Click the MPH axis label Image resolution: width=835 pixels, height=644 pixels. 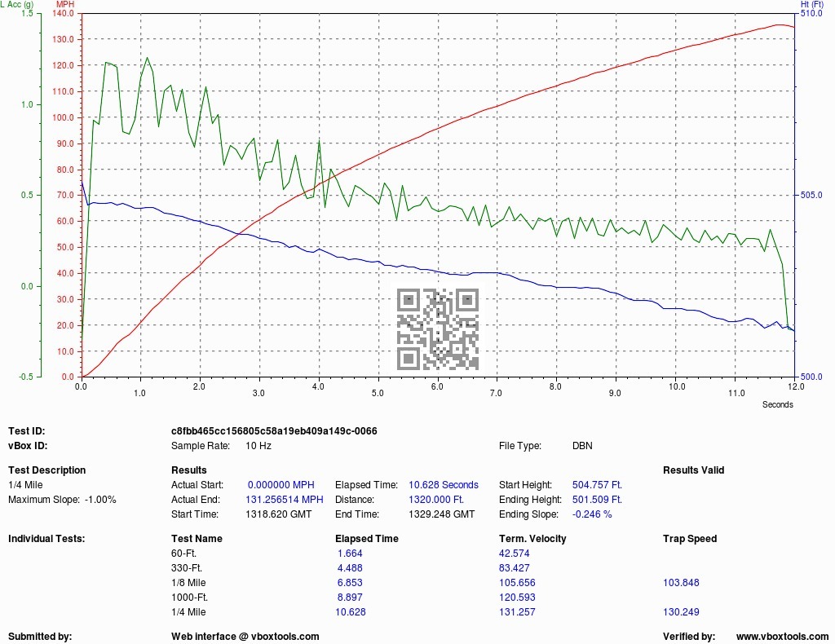(65, 4)
